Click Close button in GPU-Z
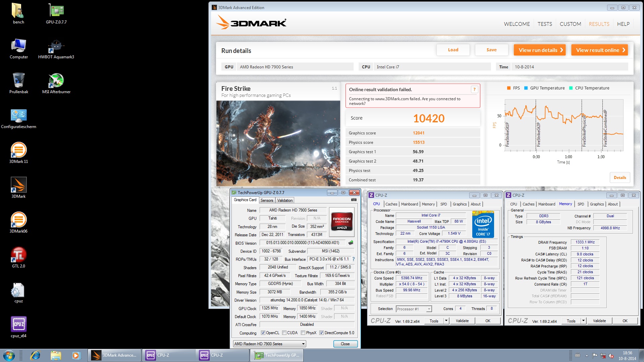Image resolution: width=644 pixels, height=362 pixels. 345,344
